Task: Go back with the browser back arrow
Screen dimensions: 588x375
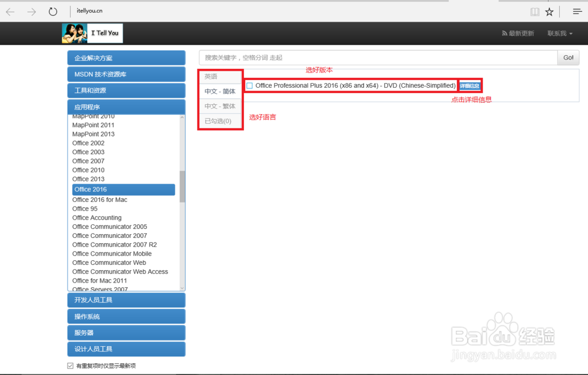Action: click(10, 12)
